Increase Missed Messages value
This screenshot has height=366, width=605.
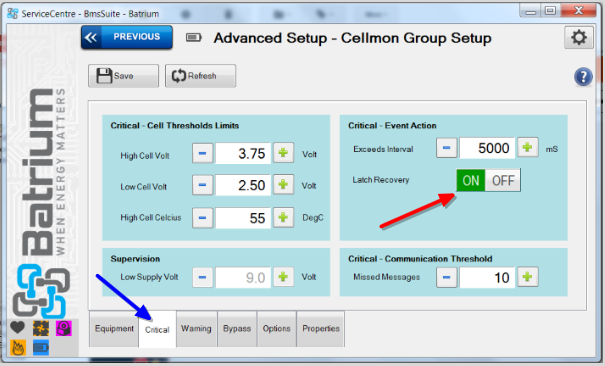(x=527, y=277)
